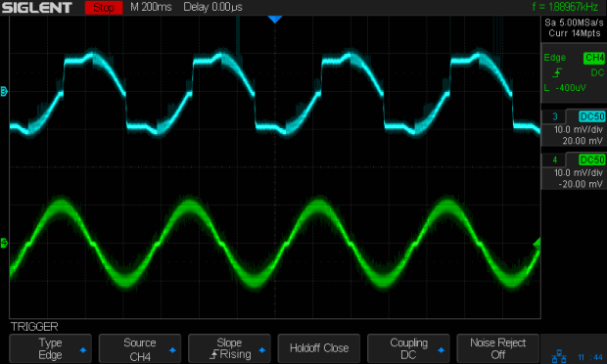The height and width of the screenshot is (364, 607).
Task: Click the SIGLENT logo
Action: click(37, 8)
